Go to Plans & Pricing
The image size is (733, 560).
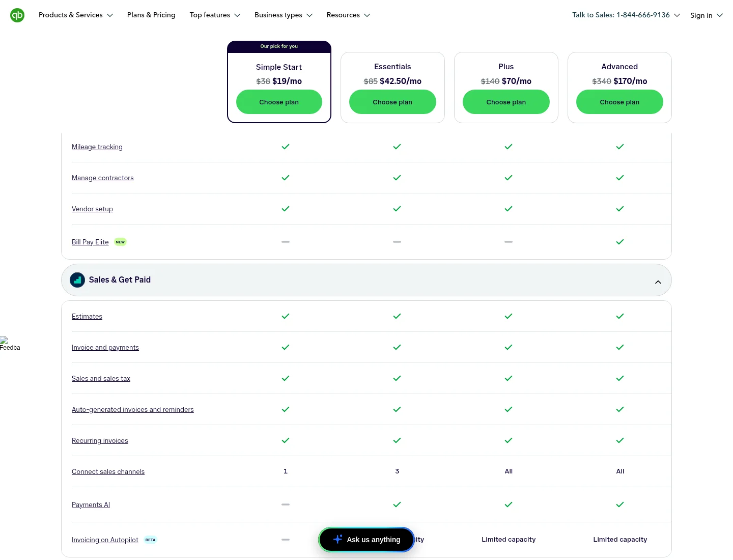151,15
